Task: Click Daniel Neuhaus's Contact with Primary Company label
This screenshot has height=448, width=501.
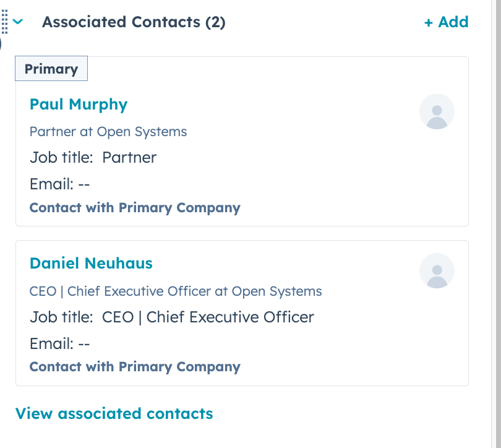Action: pyautogui.click(x=135, y=366)
